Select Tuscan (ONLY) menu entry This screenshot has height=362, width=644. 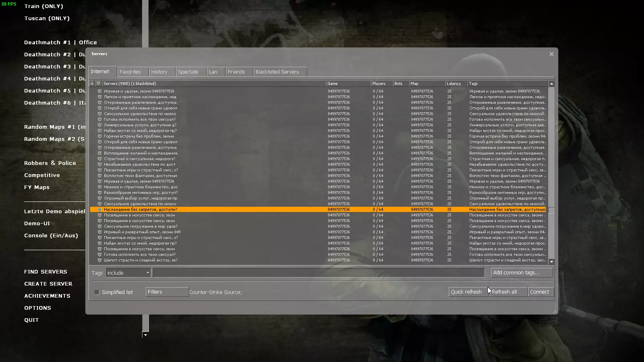(x=47, y=19)
